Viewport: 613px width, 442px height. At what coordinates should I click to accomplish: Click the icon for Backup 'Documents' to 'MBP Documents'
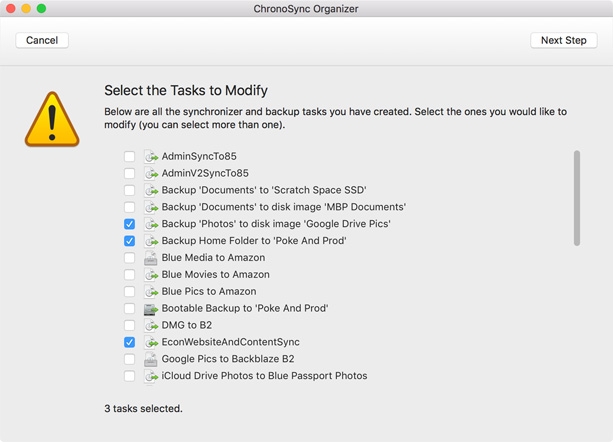(x=151, y=207)
